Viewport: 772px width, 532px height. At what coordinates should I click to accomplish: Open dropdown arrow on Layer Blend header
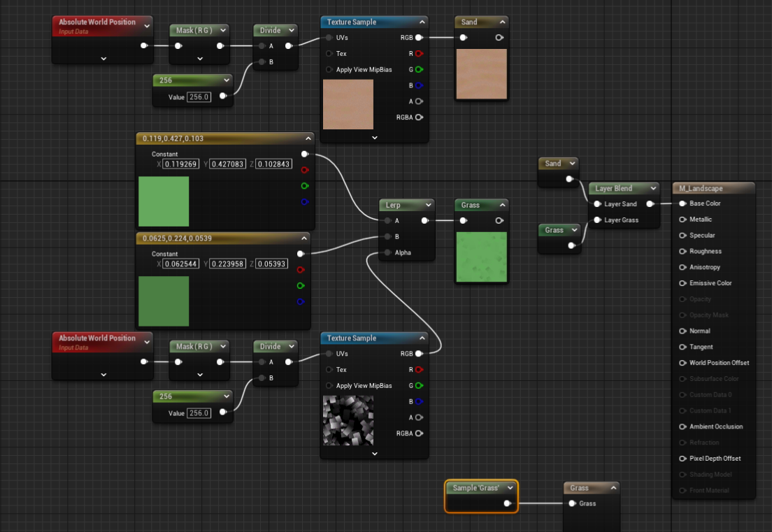click(x=653, y=188)
